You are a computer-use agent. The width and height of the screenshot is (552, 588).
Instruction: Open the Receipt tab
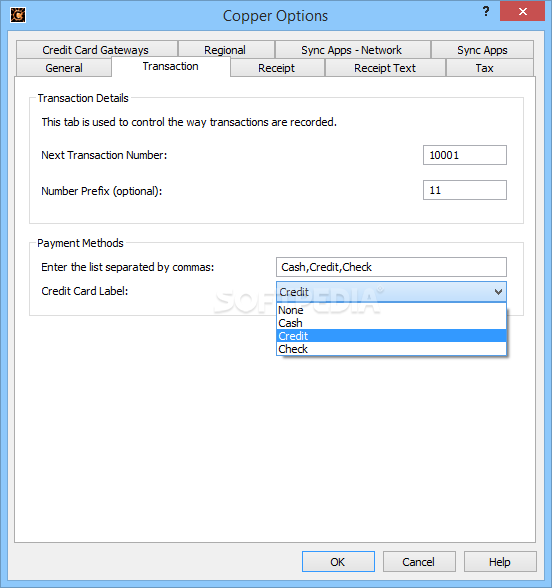(x=277, y=68)
